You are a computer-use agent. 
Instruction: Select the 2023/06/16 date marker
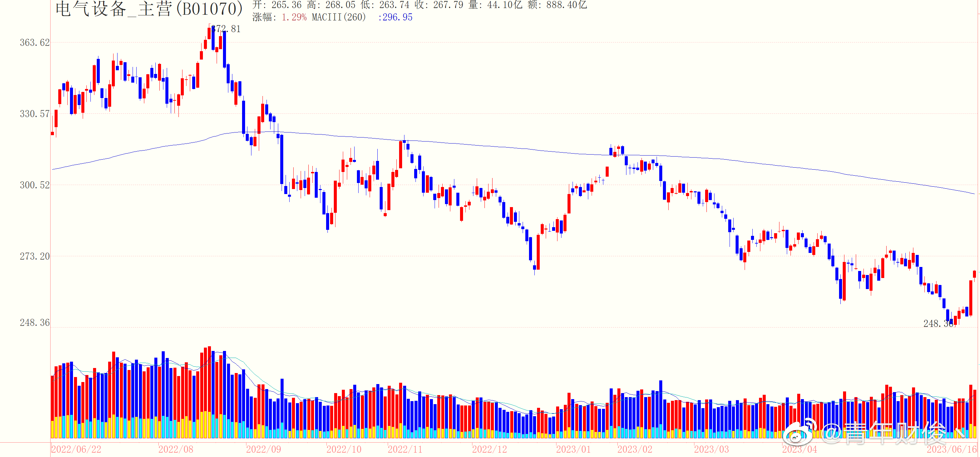952,449
